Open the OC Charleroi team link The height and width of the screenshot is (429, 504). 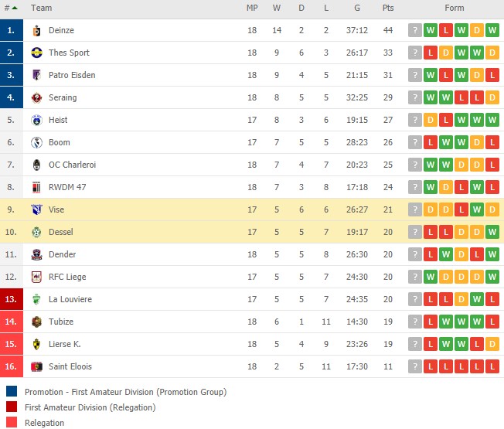coord(73,165)
